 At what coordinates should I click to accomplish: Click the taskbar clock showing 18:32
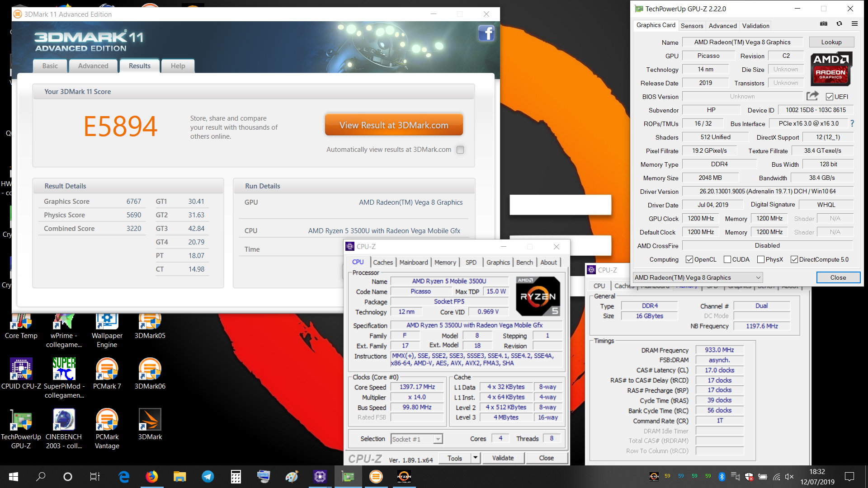tap(817, 476)
